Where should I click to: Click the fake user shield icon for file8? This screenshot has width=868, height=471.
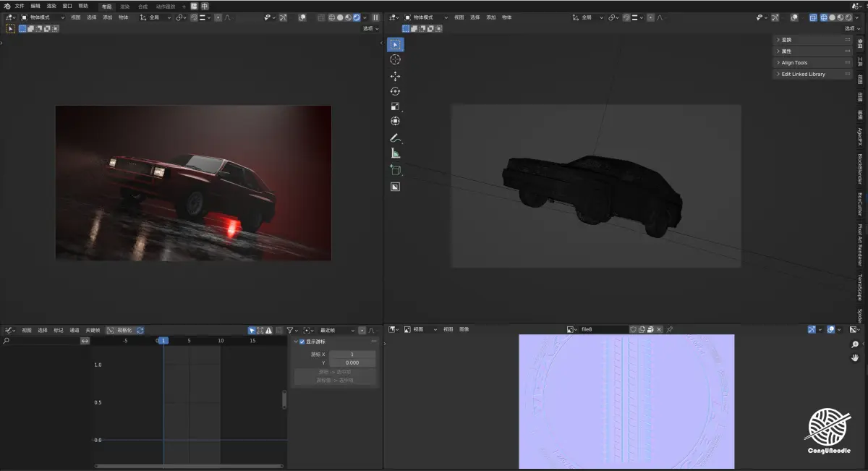632,329
